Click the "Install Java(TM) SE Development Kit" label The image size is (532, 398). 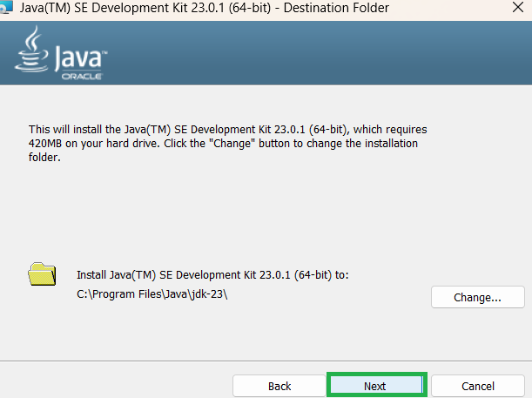[212, 274]
